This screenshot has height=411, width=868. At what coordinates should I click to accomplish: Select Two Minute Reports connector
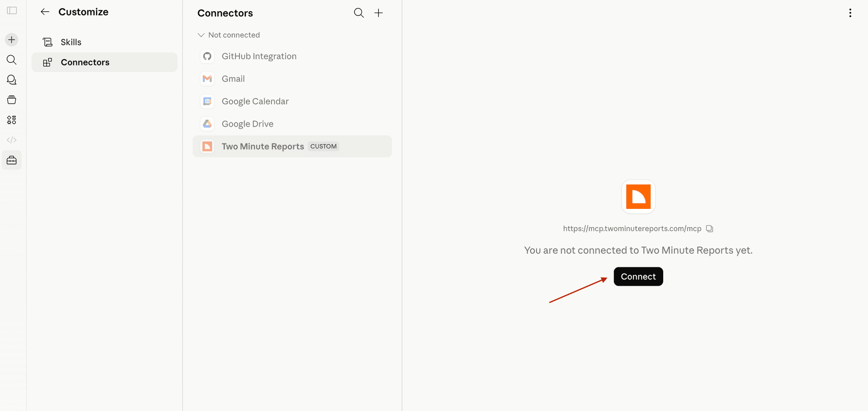tap(292, 146)
